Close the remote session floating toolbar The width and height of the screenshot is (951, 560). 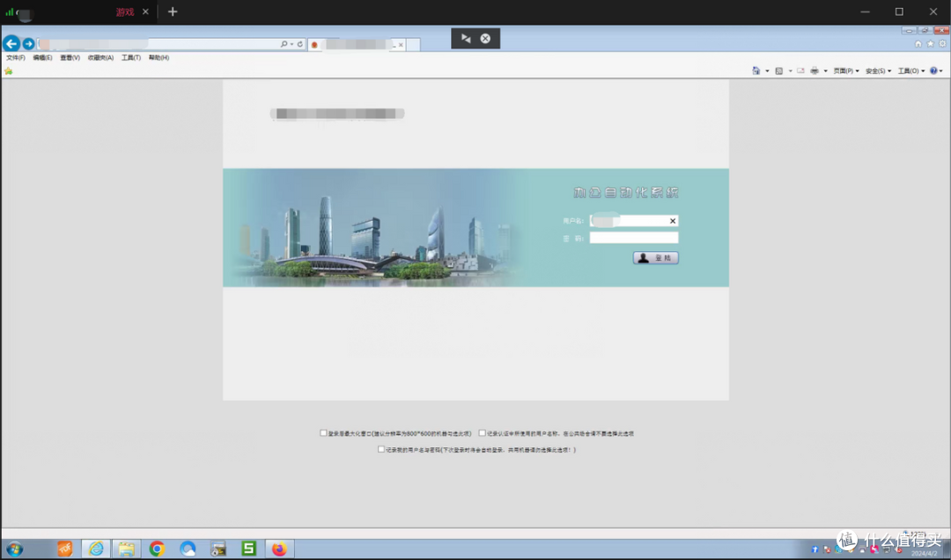[x=485, y=38]
